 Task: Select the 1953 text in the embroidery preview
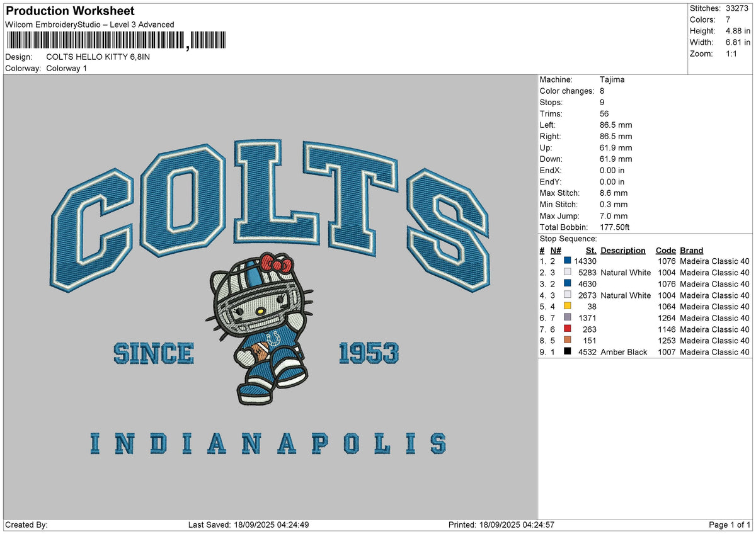coord(369,353)
